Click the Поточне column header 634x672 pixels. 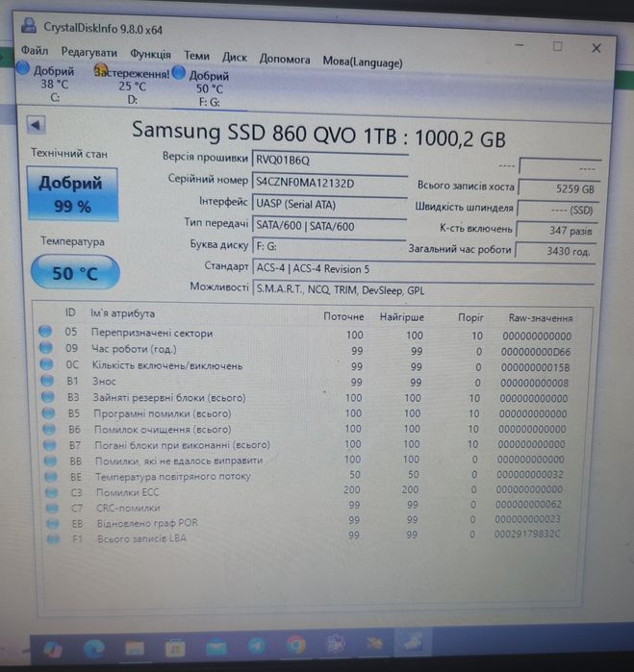point(343,316)
